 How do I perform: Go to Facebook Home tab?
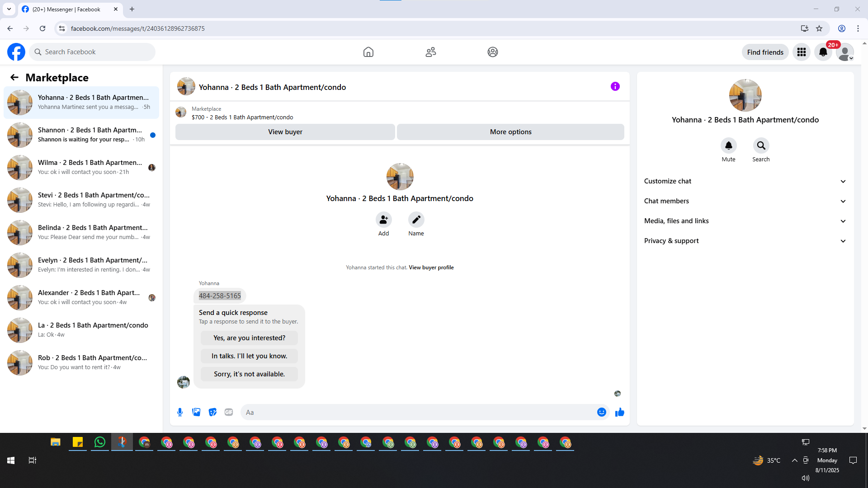coord(368,52)
